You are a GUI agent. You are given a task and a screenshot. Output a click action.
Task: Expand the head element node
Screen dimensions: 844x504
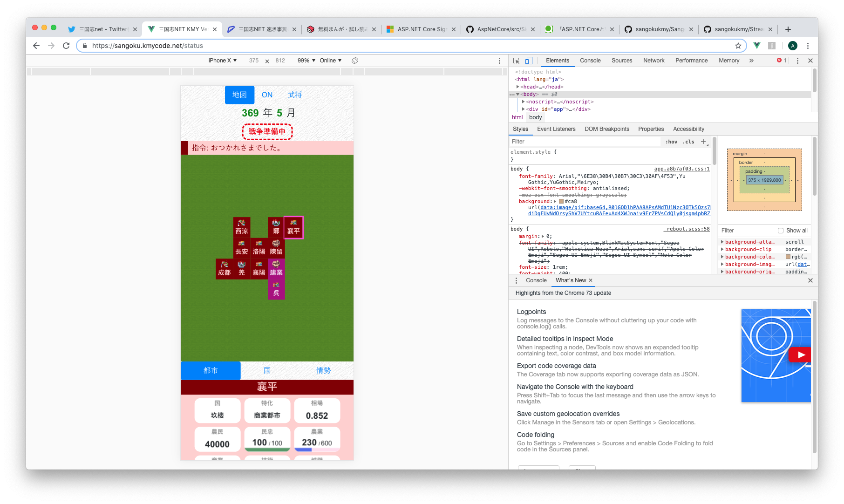518,87
